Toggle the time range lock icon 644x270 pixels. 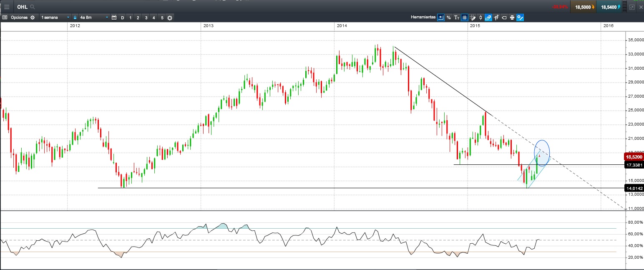[75, 18]
